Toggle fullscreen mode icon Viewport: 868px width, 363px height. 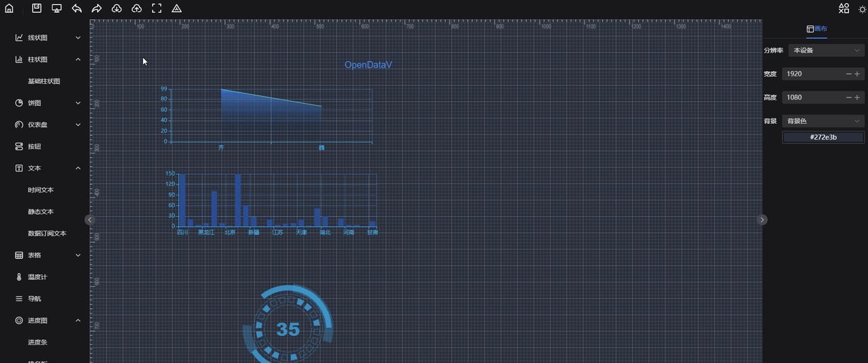point(157,9)
